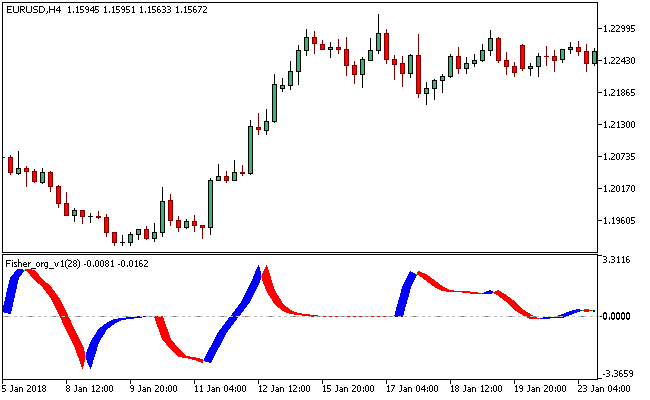The image size is (650, 400).
Task: Click the 1.20170 price axis label
Action: [621, 189]
